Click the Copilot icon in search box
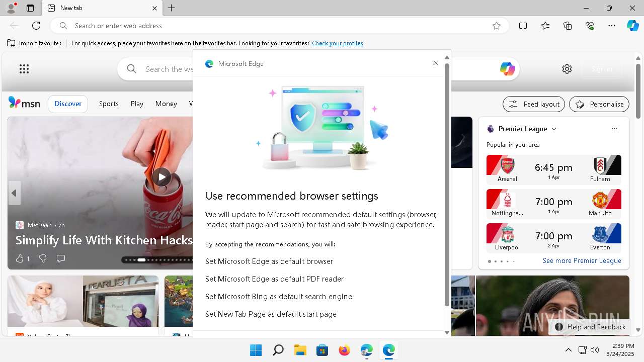The width and height of the screenshot is (644, 362). 507,69
